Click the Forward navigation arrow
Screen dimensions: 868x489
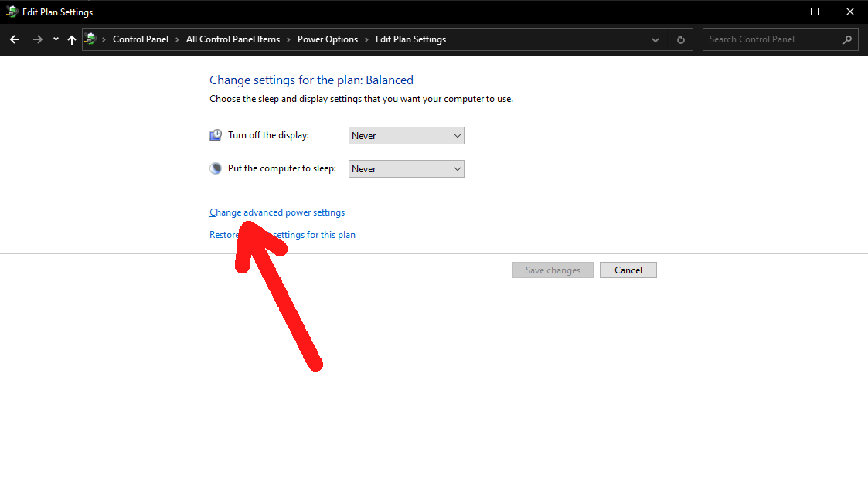(37, 39)
